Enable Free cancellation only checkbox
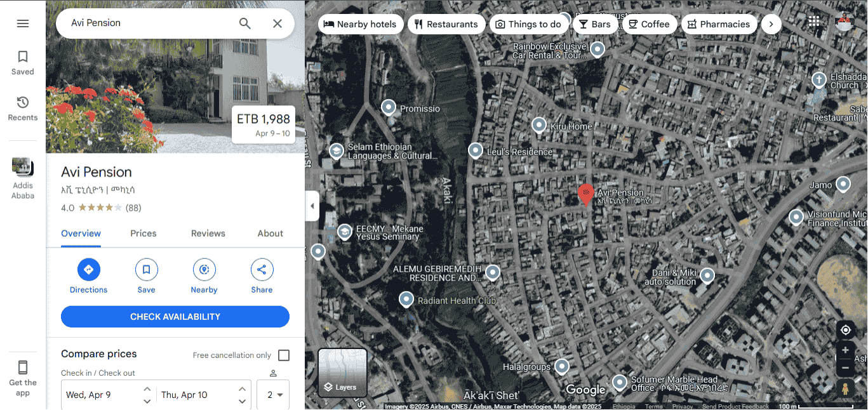The image size is (868, 410). 284,355
